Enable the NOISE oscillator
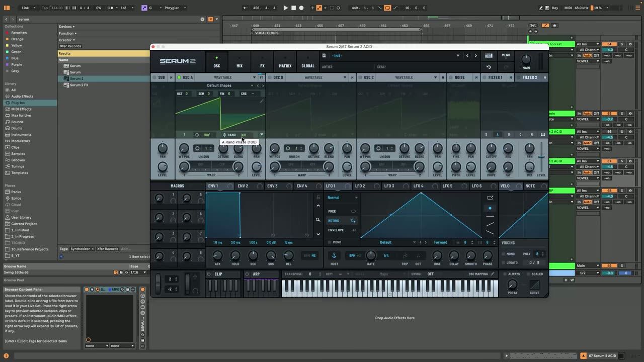 point(451,77)
